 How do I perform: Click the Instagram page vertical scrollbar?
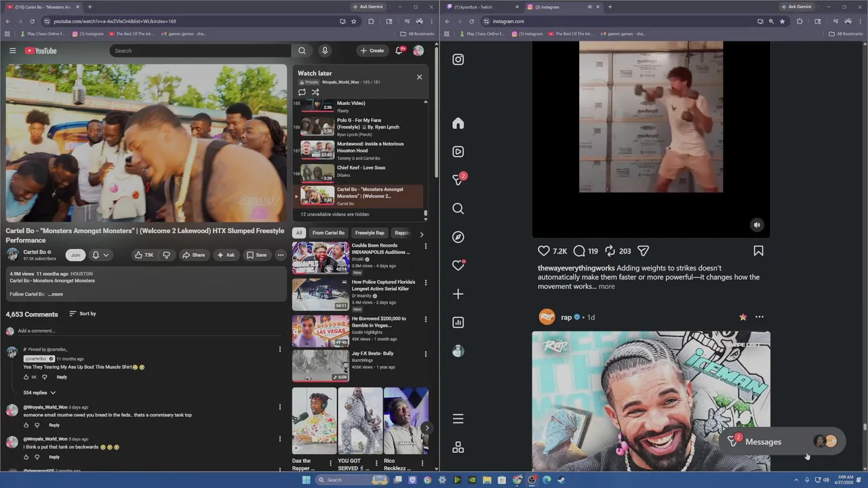865,427
